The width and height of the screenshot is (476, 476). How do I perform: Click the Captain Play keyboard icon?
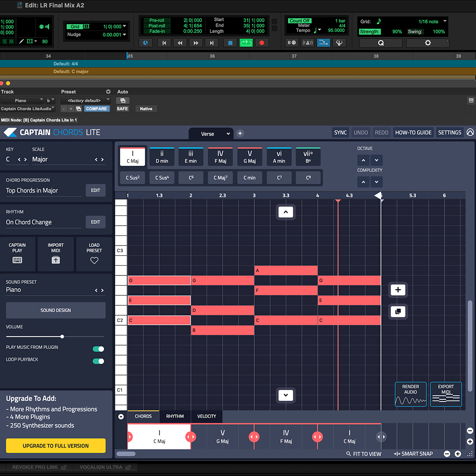pyautogui.click(x=17, y=260)
